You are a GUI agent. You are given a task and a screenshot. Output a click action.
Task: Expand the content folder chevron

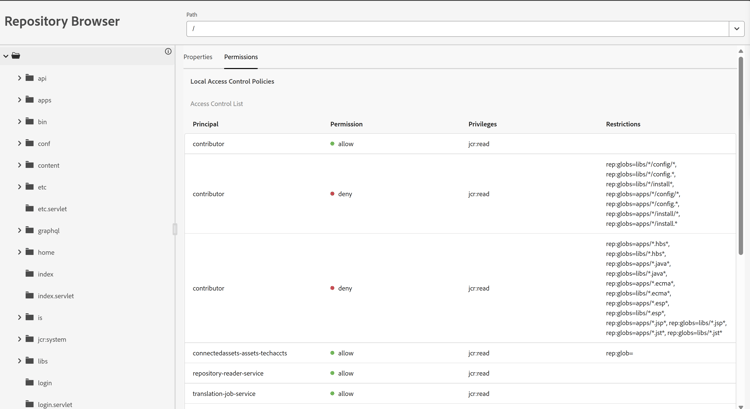click(x=20, y=165)
